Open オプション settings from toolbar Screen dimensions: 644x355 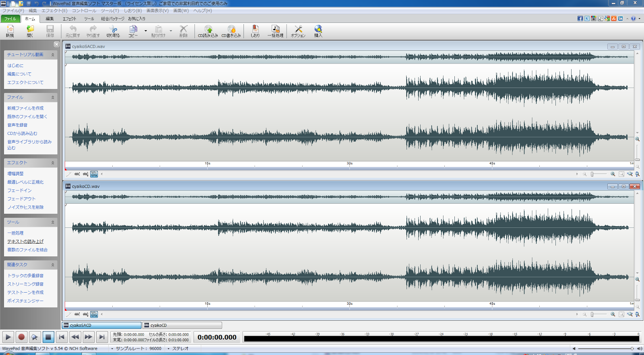point(298,31)
